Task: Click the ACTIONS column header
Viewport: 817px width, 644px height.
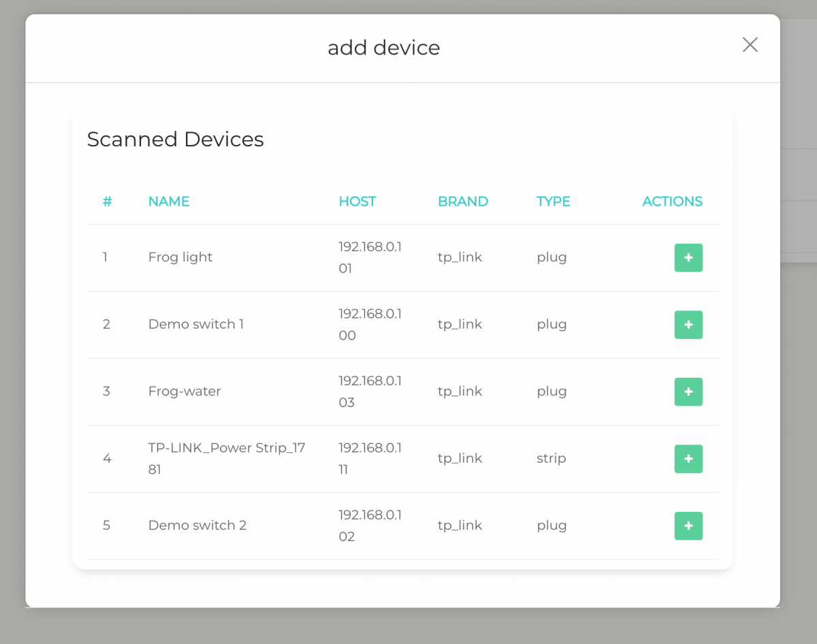Action: [673, 202]
